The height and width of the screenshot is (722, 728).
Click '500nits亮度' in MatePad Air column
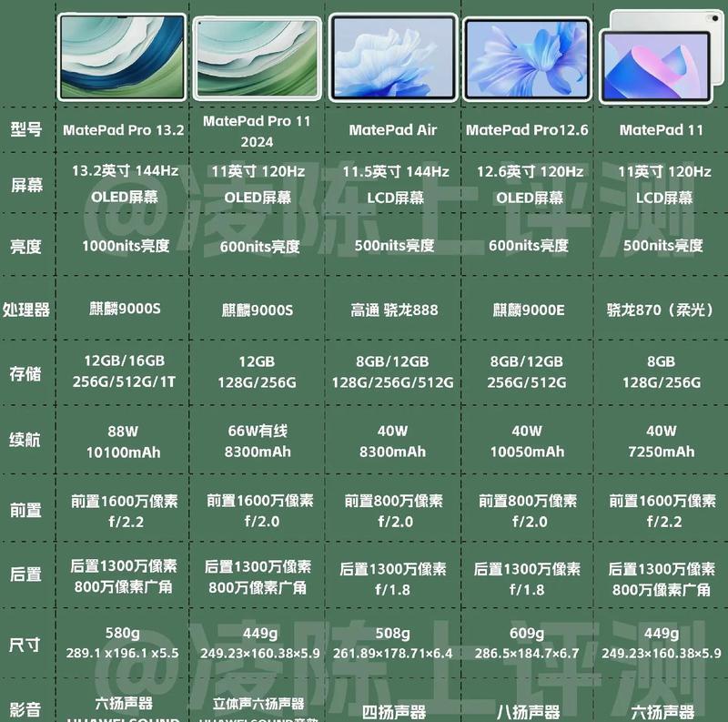click(394, 246)
